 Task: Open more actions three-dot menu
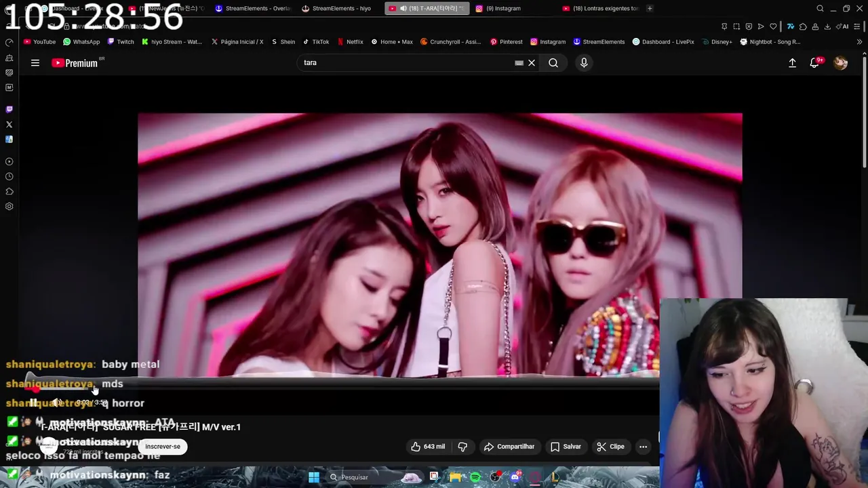click(x=643, y=447)
